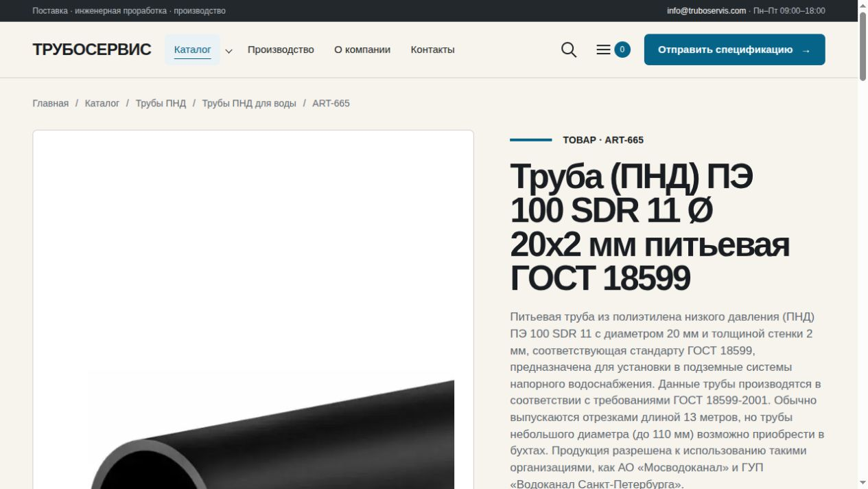
Task: Go to the Производство page
Action: pos(281,49)
